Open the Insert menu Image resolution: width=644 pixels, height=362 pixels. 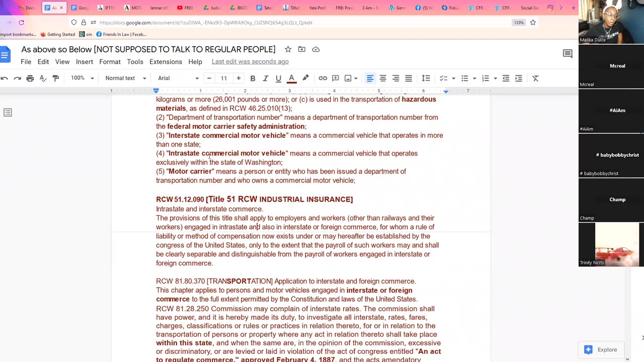[85, 62]
